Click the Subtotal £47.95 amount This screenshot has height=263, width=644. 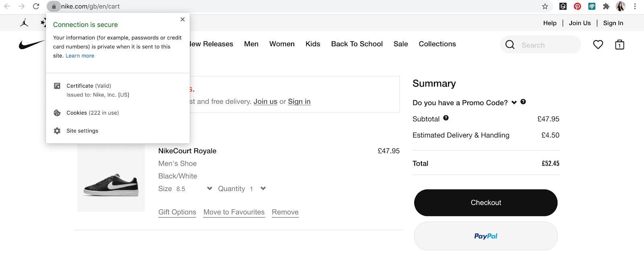pyautogui.click(x=548, y=119)
